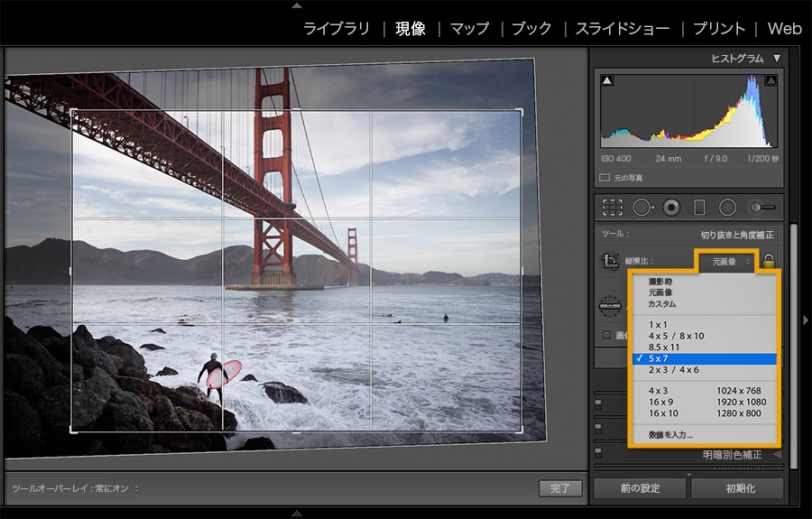Choose カスタム aspect option
Viewport: 812px width, 519px height.
point(705,304)
